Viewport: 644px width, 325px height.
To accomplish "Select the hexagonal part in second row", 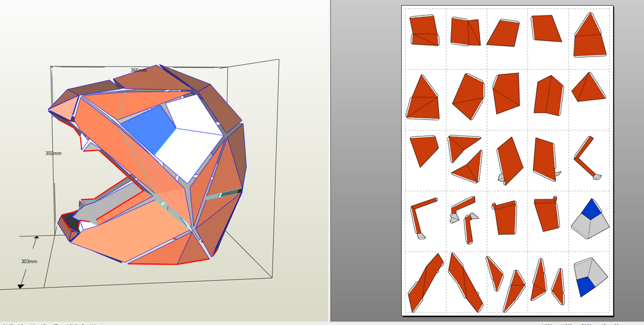I will pyautogui.click(x=468, y=96).
